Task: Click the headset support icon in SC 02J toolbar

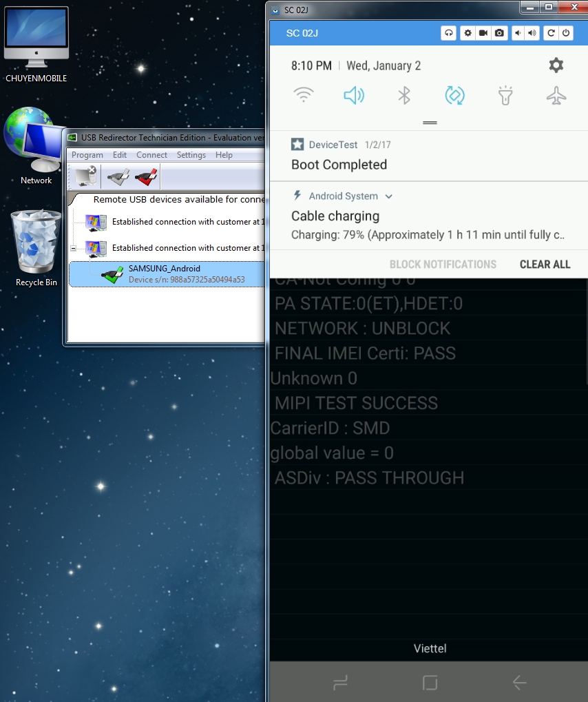Action: tap(448, 33)
